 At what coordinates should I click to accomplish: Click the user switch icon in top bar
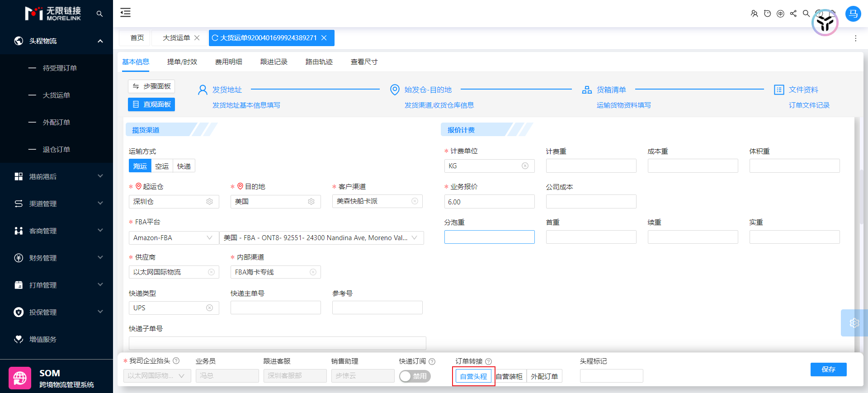pyautogui.click(x=754, y=14)
